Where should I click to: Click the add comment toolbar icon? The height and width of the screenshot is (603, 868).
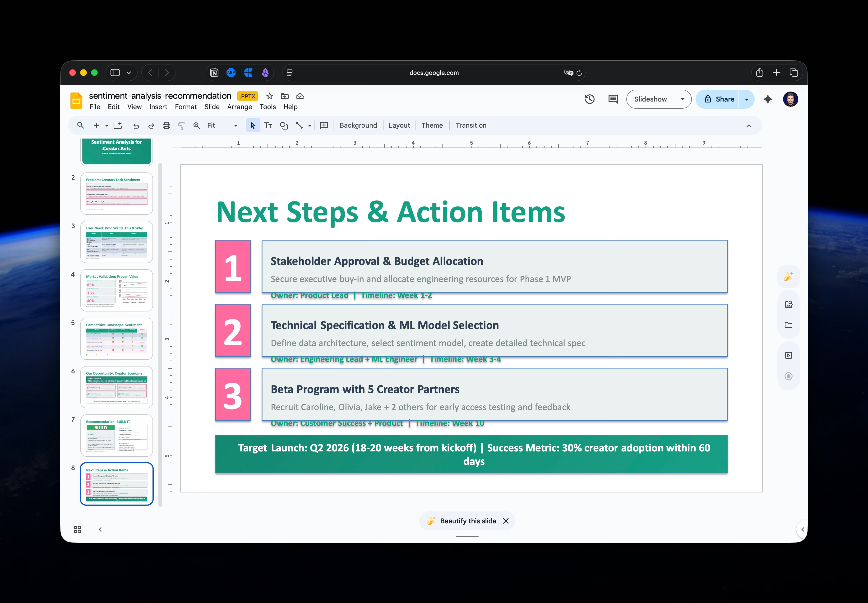324,126
